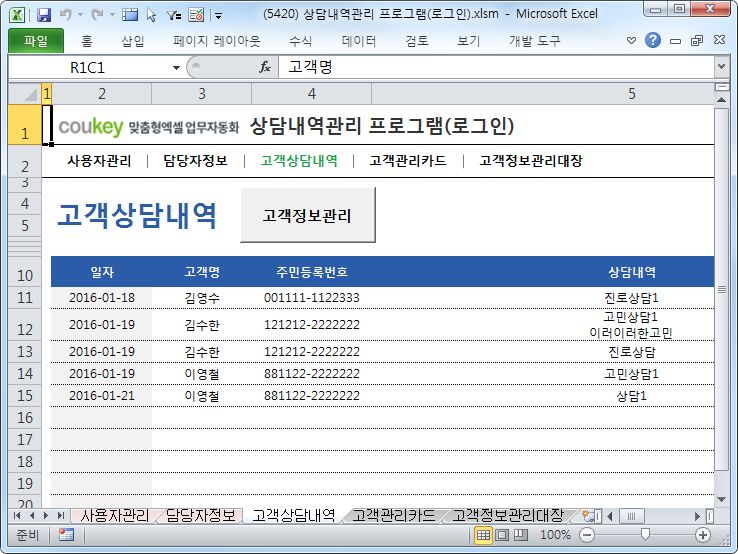Open the undo history dropdown arrow
Viewport: 738px width, 554px height.
(80, 15)
